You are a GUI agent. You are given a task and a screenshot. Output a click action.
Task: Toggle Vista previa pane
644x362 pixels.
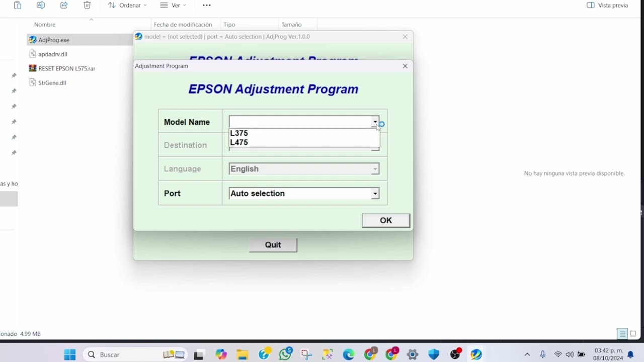(607, 6)
